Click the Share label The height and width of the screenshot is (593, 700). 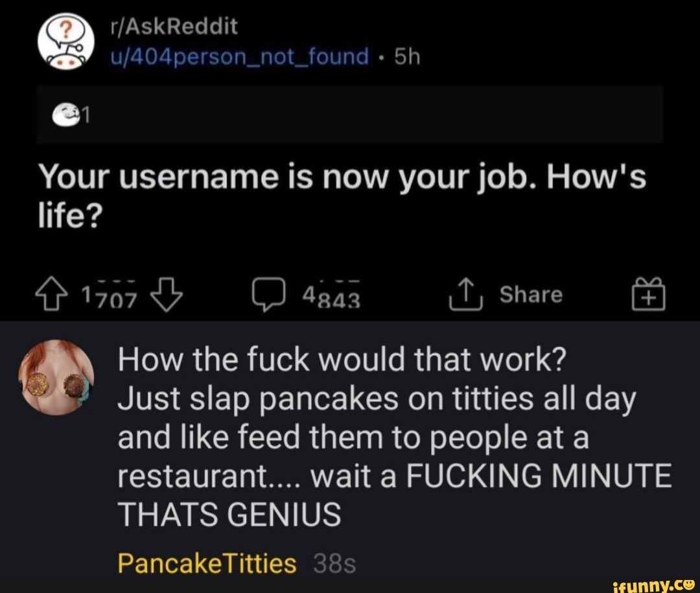pos(531,296)
